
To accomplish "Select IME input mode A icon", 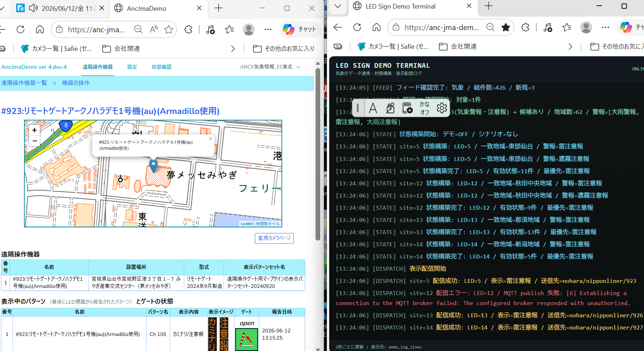I will coord(373,108).
